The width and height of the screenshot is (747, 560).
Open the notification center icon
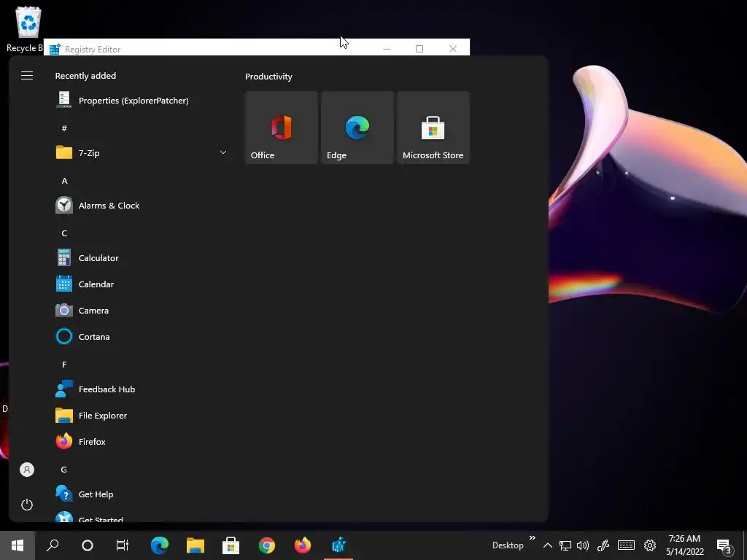coord(724,545)
